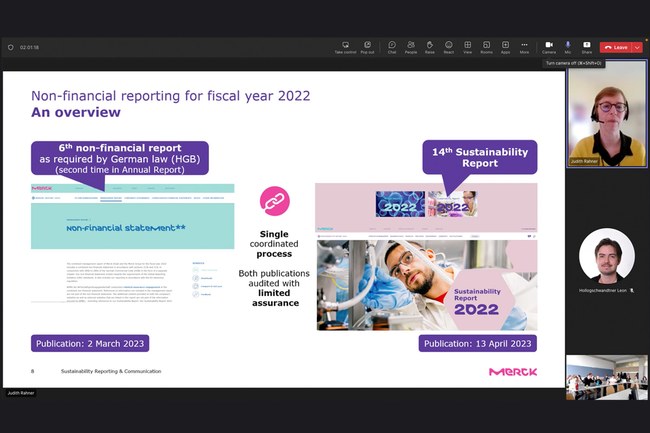Turn off the camera
Screen dimensions: 650x433
(549, 47)
